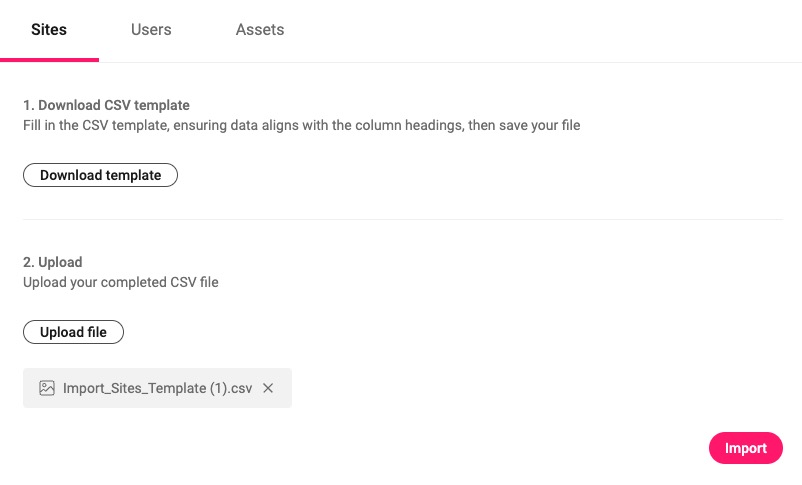This screenshot has height=485, width=802.
Task: Remove the uploaded Import_Sites_Template file with X
Action: pyautogui.click(x=268, y=388)
